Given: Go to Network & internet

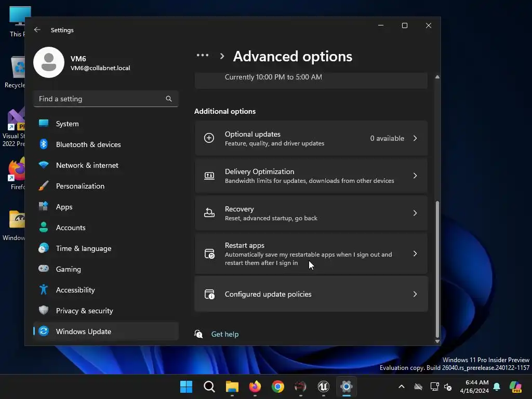Looking at the screenshot, I should pos(106,165).
